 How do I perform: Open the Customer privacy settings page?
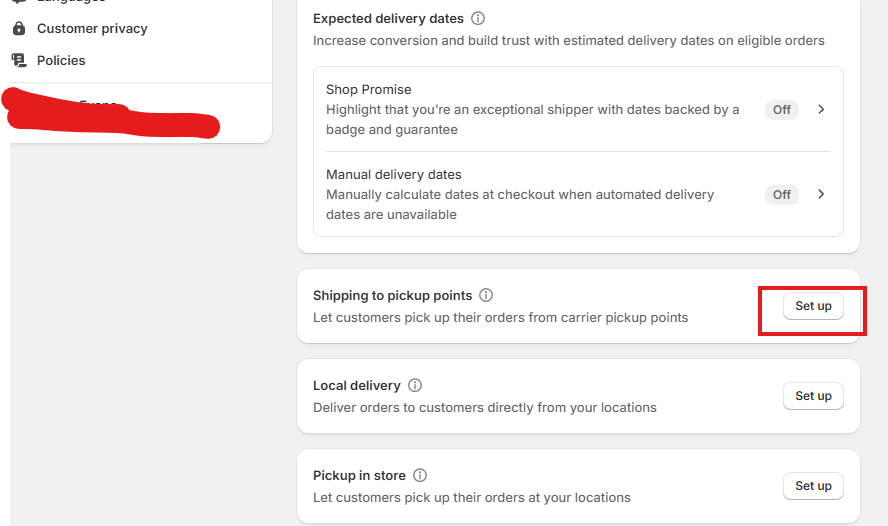[92, 28]
